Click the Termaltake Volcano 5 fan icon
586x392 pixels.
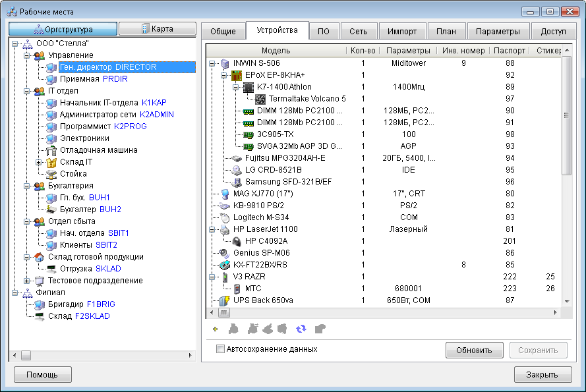point(260,99)
